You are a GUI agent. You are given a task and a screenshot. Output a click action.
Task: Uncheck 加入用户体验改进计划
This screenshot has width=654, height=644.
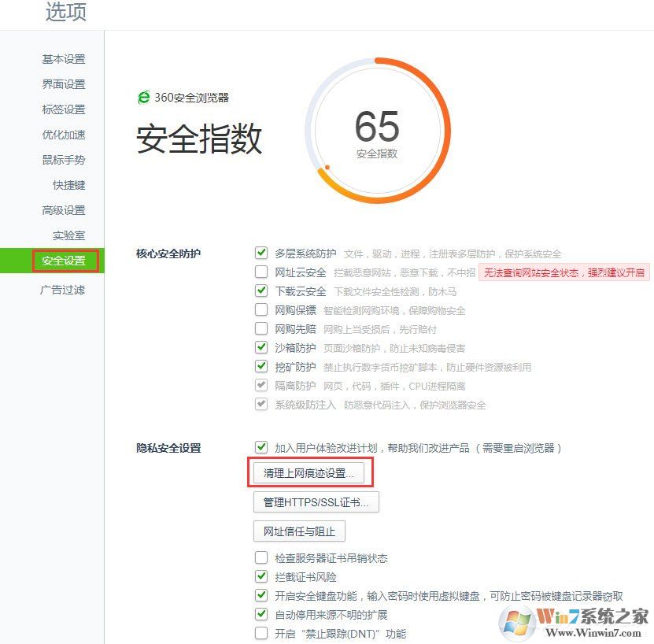260,447
